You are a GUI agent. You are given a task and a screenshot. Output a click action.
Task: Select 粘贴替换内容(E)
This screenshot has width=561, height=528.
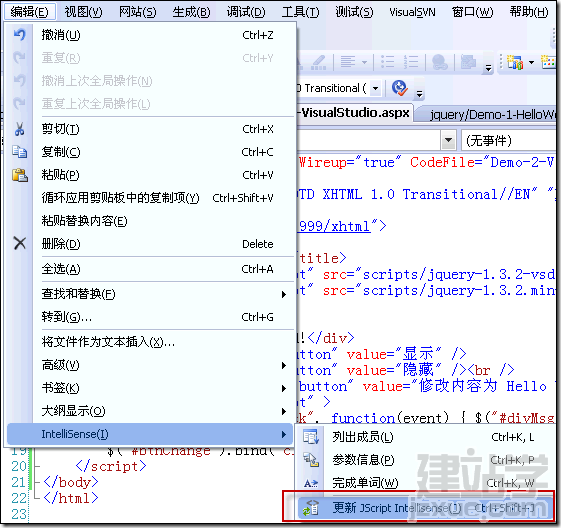click(150, 221)
